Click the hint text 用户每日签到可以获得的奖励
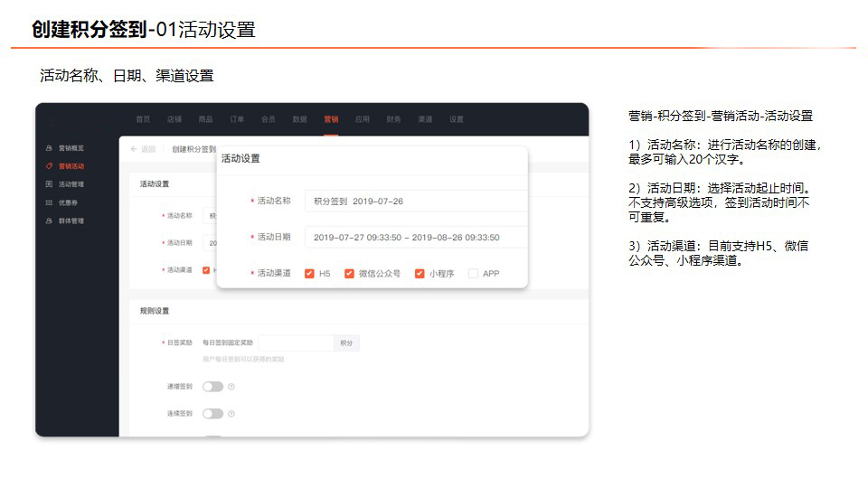 point(243,360)
